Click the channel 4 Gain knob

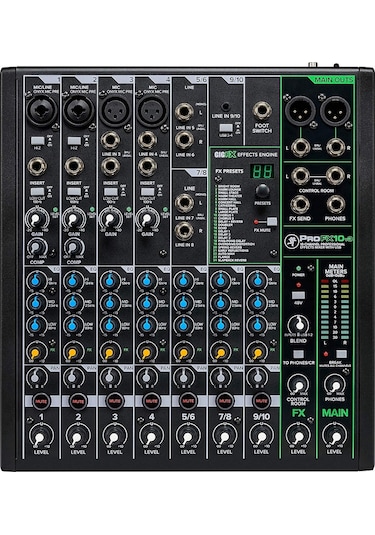[147, 219]
